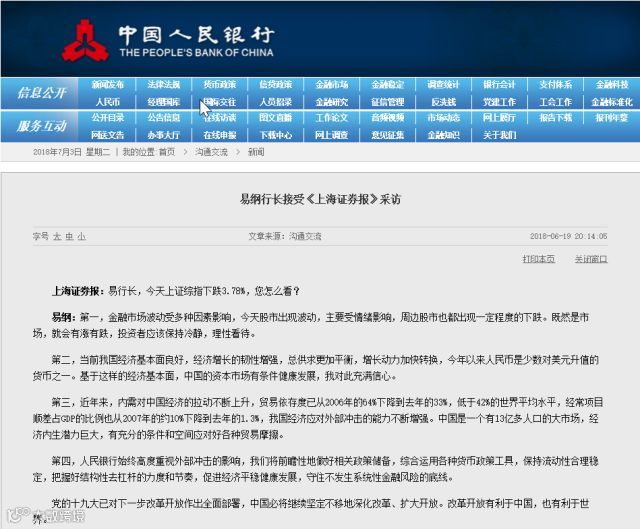The height and width of the screenshot is (529, 640).
Task: Visit 在线访谈 under 服务互动
Action: (220, 118)
